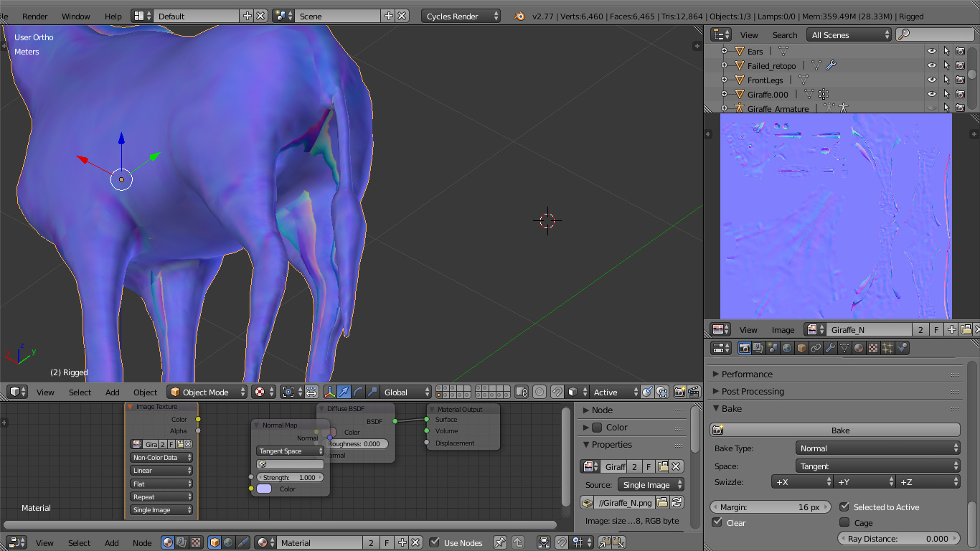Enable the Cage checkbox
This screenshot has width=980, height=551.
[844, 522]
